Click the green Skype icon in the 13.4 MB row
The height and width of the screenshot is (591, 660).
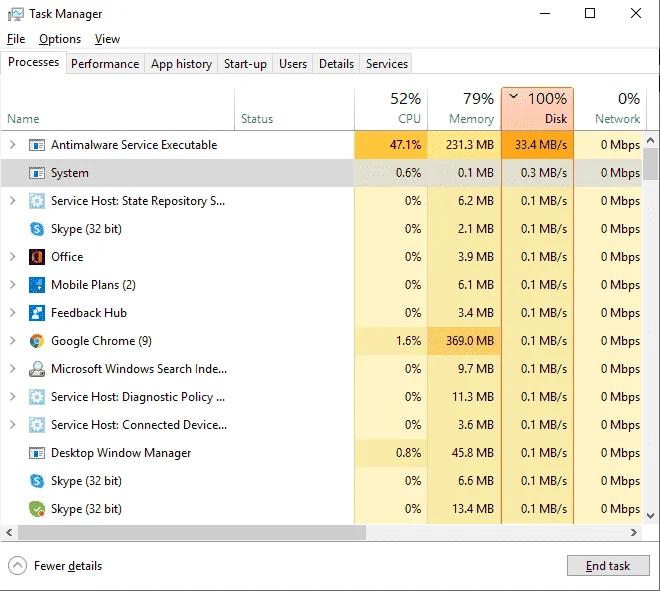click(37, 509)
